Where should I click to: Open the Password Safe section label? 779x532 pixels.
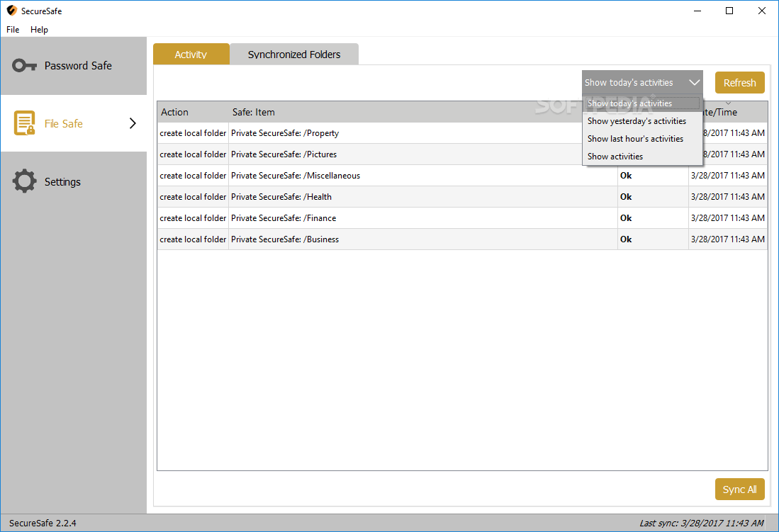click(x=78, y=66)
